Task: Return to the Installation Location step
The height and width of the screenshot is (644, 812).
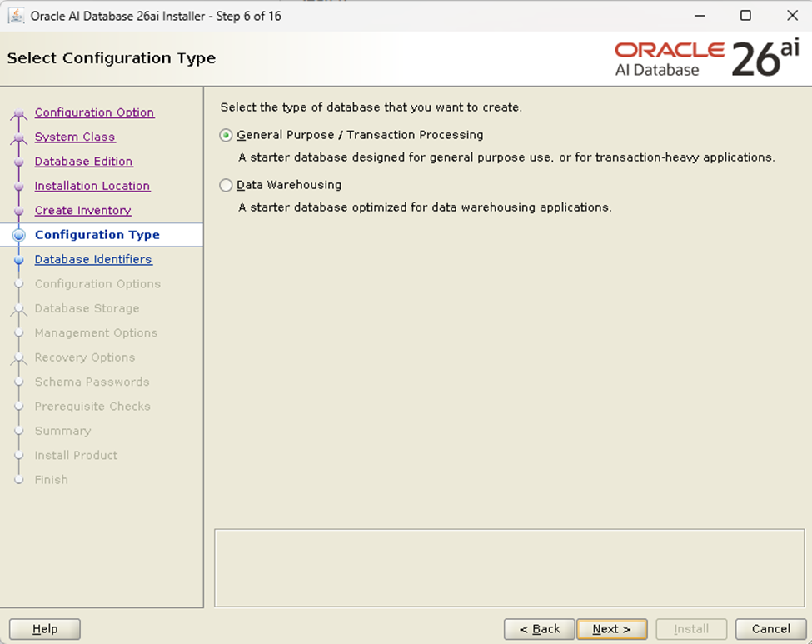Action: click(92, 186)
